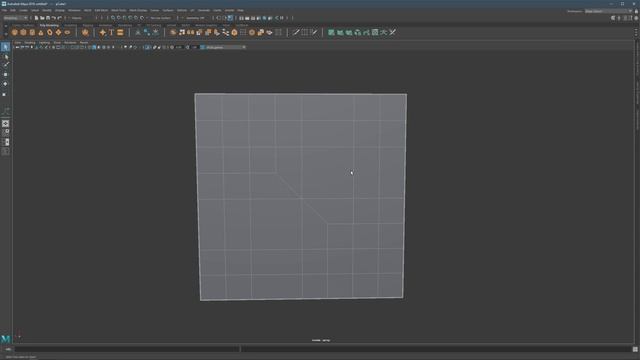Open the No Live Surface dropdown
Viewport: 640px width, 360px height.
[161, 18]
